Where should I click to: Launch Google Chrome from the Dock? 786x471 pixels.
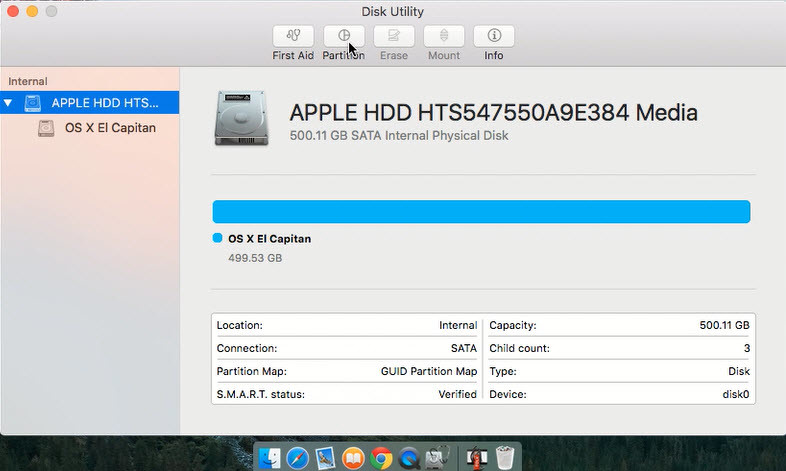click(381, 458)
